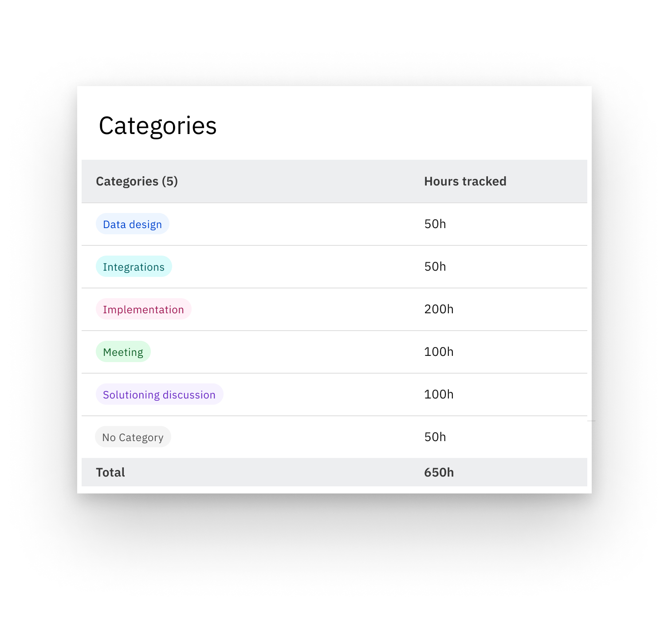Viewport: 672px width, 639px height.
Task: Click the Data design category tag
Action: pos(132,224)
